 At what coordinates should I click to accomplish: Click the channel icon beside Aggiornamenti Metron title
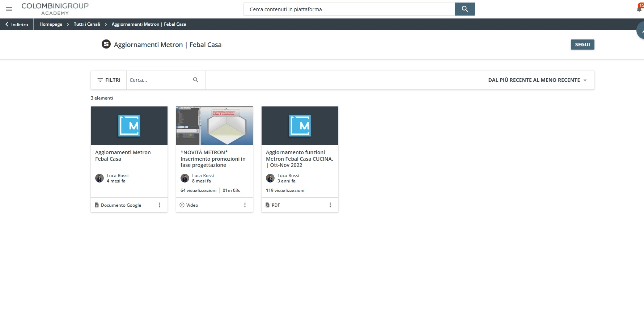pos(106,44)
